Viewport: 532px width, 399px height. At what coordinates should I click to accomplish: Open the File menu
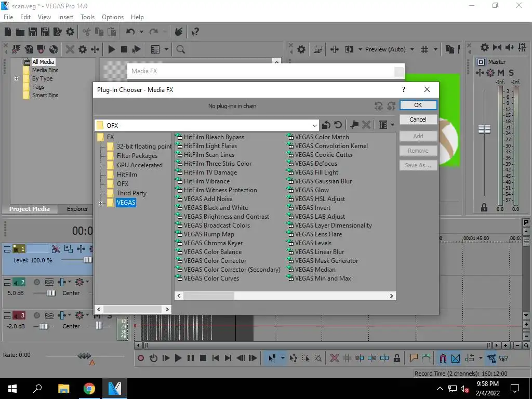point(8,17)
